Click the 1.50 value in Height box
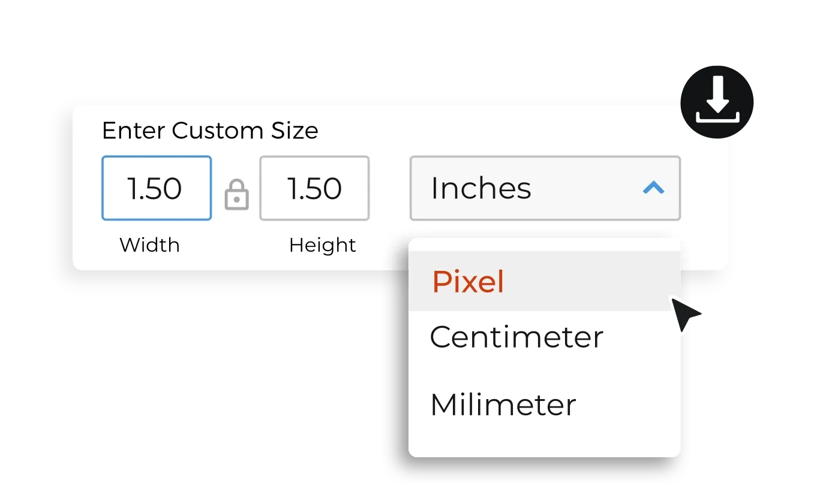Screen dimensions: 823x504 (x=315, y=189)
